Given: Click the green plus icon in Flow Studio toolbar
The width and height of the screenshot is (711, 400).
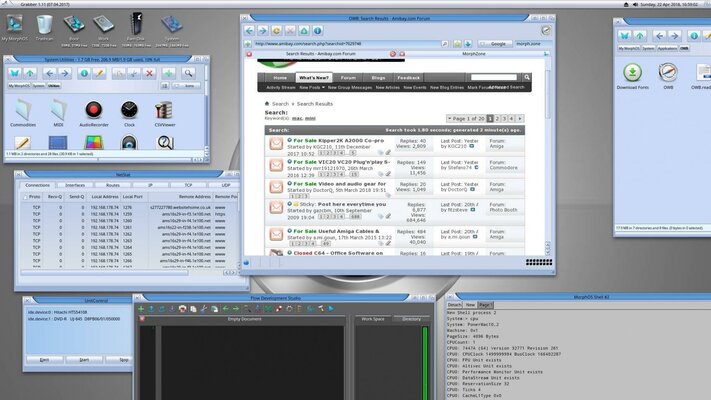Looking at the screenshot, I should click(x=141, y=309).
